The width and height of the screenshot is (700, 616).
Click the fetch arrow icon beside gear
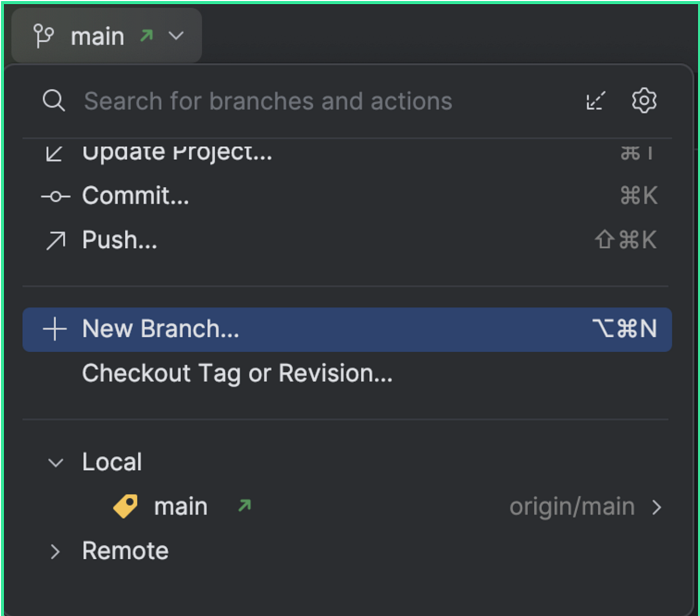click(596, 101)
